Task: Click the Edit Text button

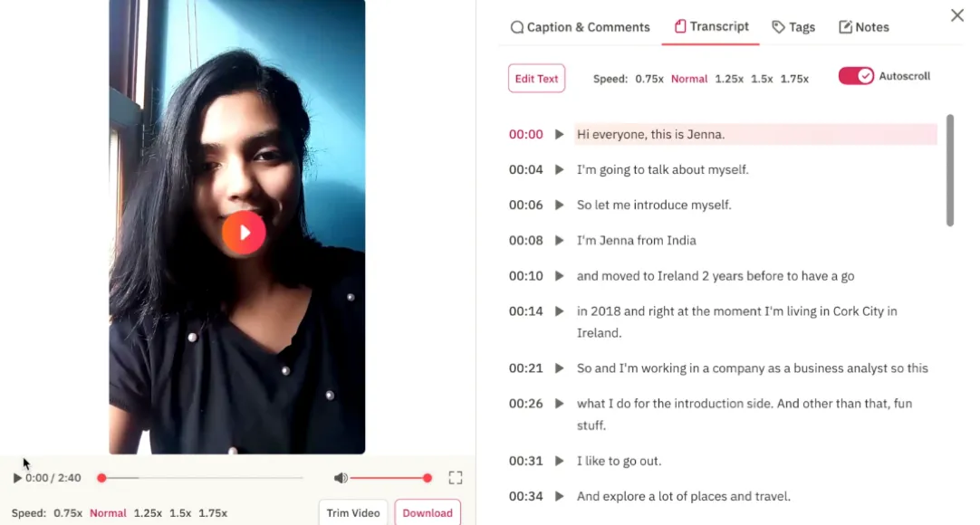Action: [536, 79]
